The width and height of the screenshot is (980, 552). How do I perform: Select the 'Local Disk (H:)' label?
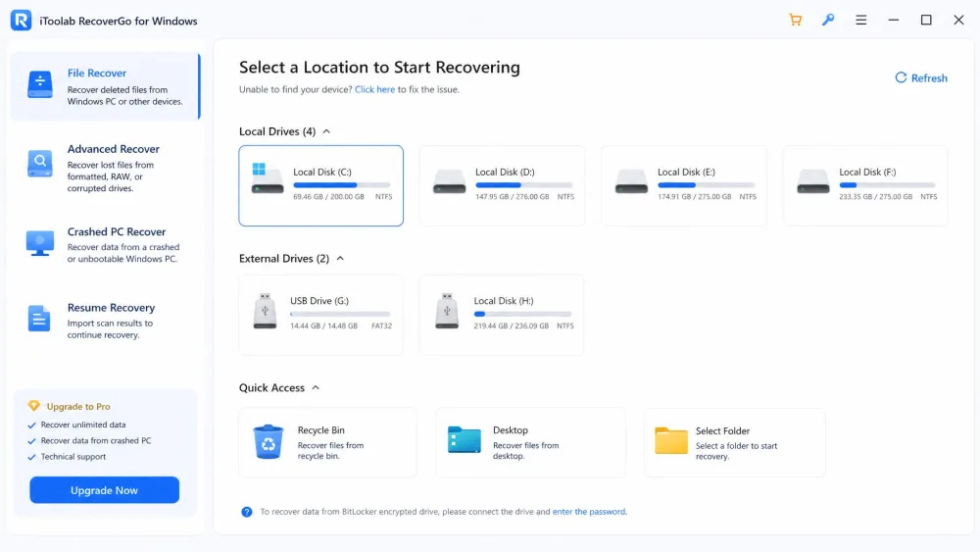[504, 301]
